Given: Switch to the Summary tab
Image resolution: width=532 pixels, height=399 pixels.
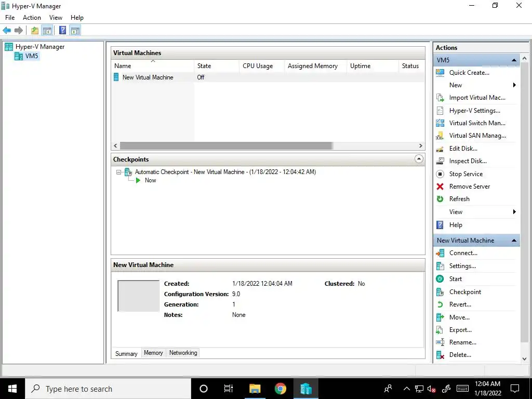Looking at the screenshot, I should [126, 353].
